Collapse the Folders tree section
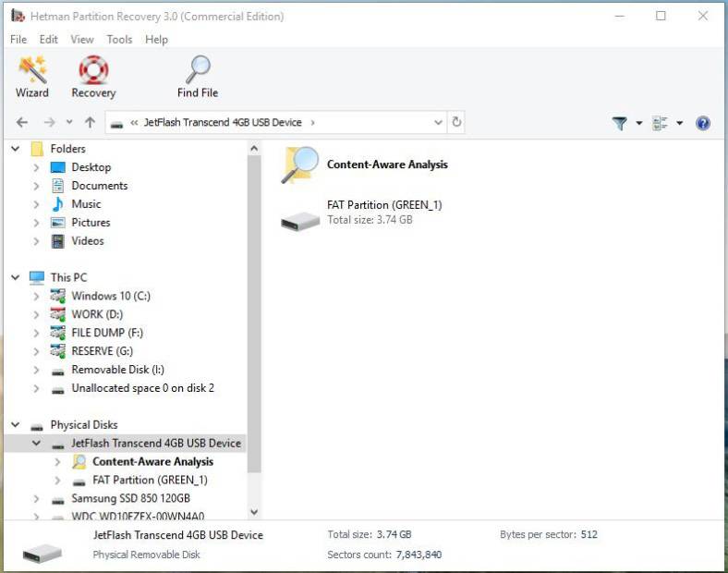The width and height of the screenshot is (728, 573). click(x=16, y=149)
